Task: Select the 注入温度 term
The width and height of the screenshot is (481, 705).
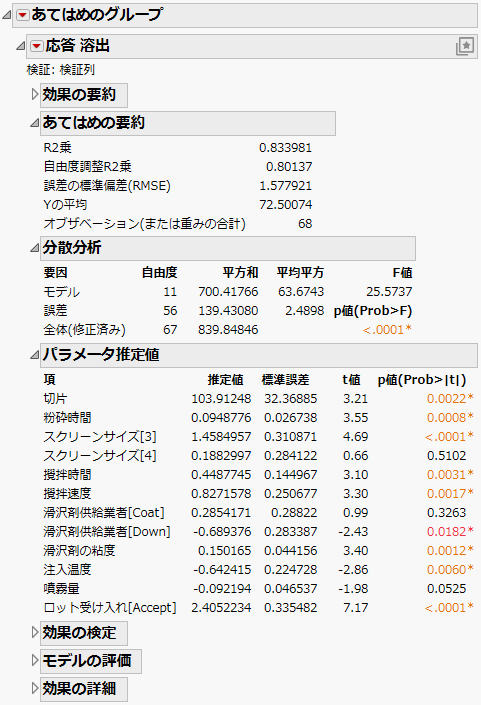Action: click(67, 570)
